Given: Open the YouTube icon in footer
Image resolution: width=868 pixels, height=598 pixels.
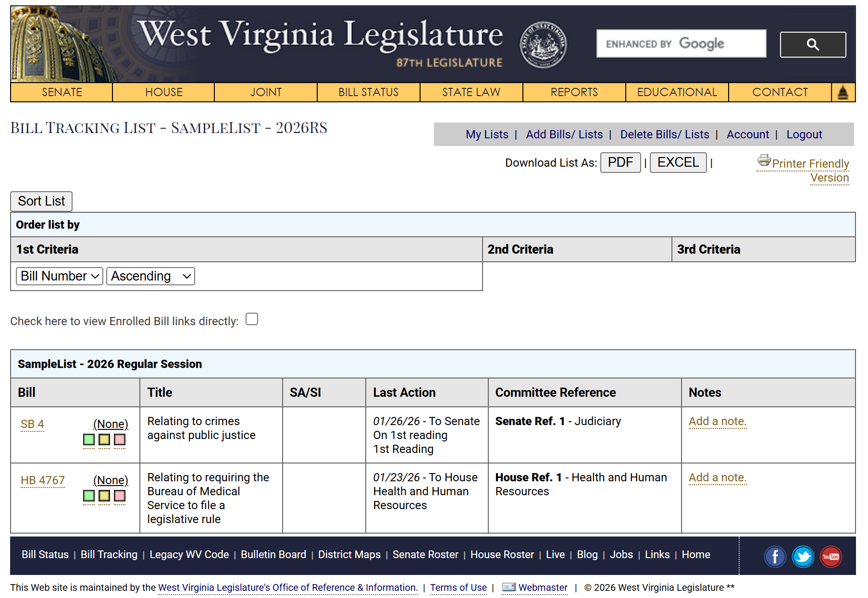Looking at the screenshot, I should [831, 557].
